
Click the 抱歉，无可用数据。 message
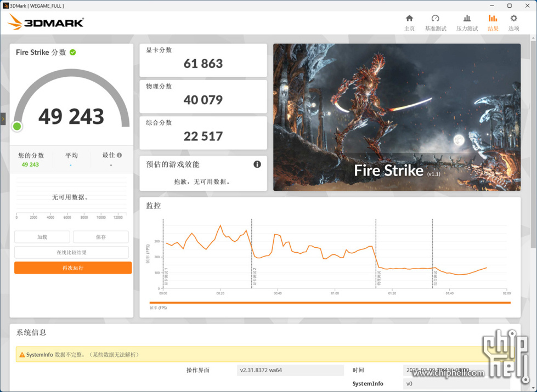pyautogui.click(x=203, y=182)
